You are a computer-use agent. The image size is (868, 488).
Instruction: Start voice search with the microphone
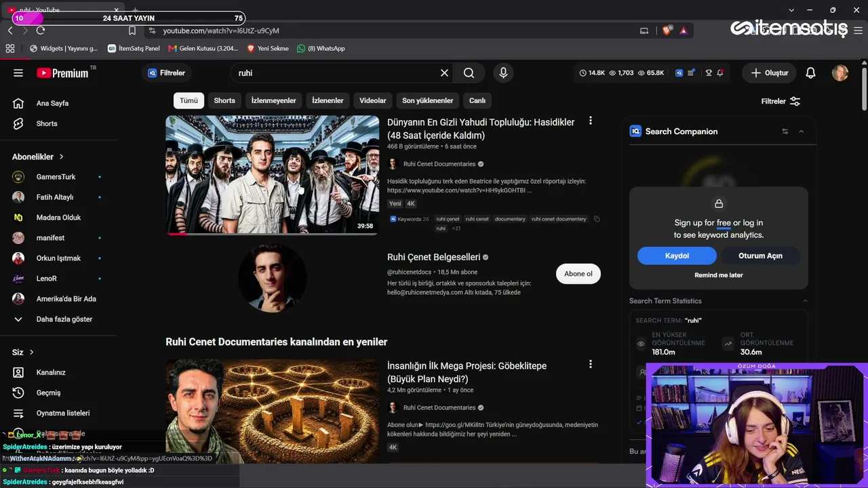click(503, 73)
